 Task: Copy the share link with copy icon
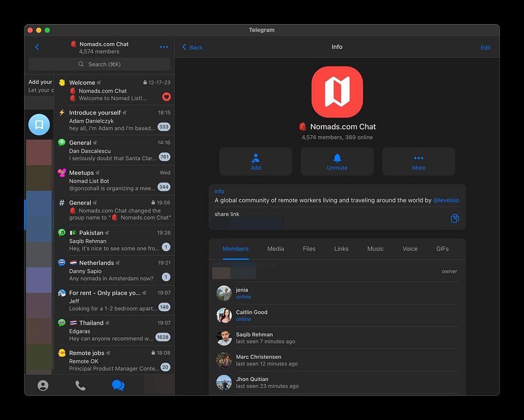click(455, 218)
